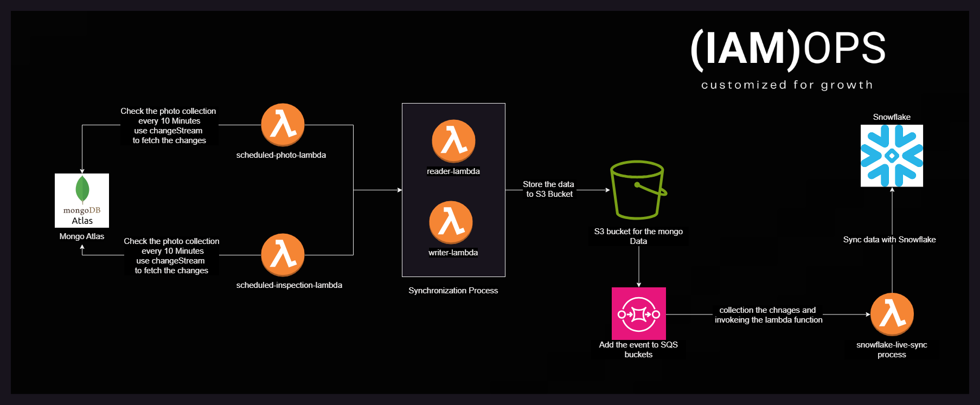Select the 'Mongo Atlas' label

[82, 236]
